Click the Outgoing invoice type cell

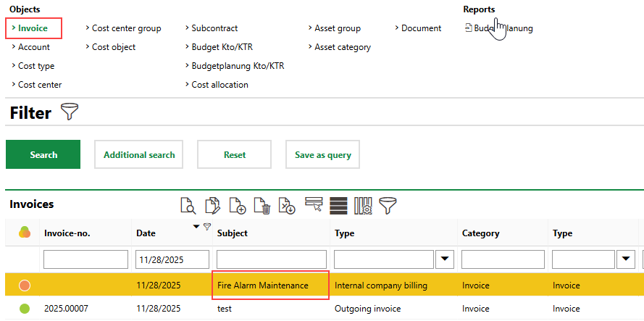coord(367,309)
